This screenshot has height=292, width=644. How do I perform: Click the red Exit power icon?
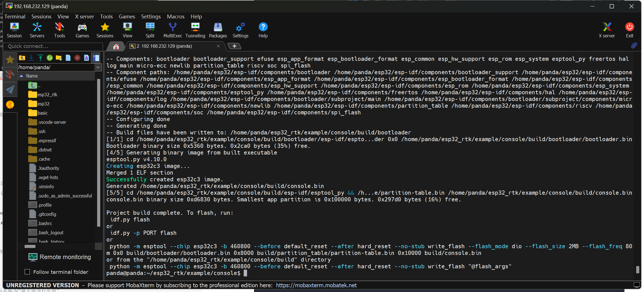point(629,30)
